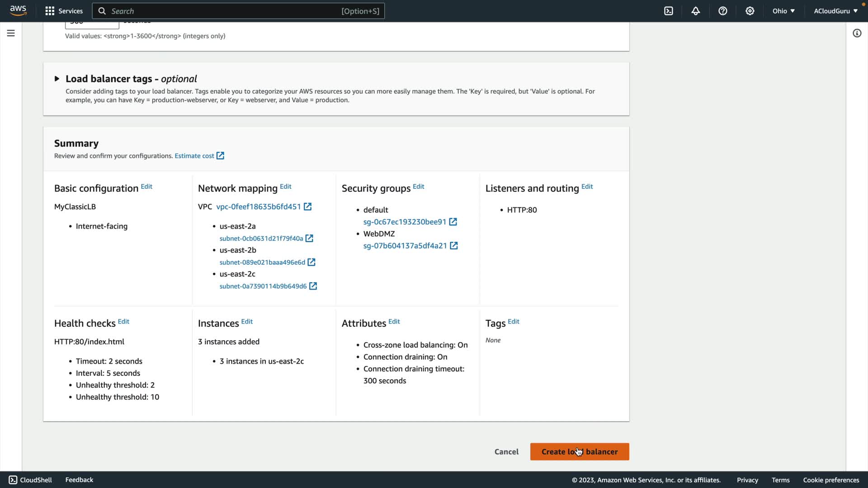Open the settings gear in top bar
The image size is (868, 488).
click(x=750, y=11)
